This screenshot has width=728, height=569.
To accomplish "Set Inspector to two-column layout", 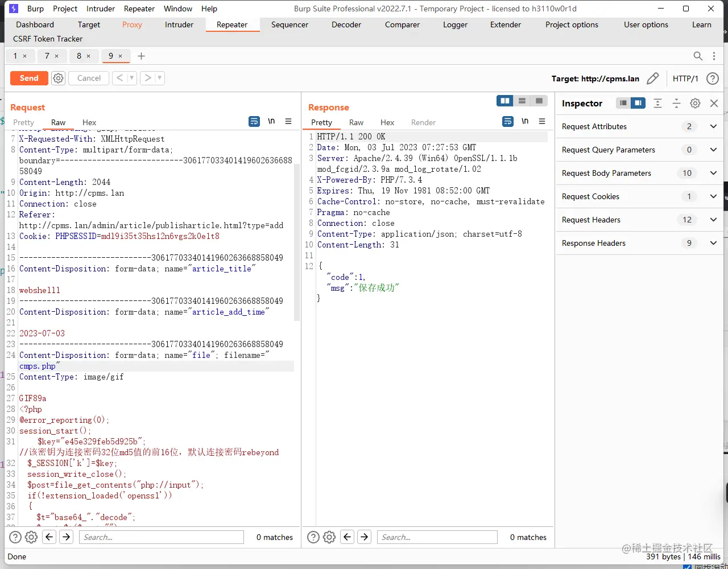I will (x=638, y=103).
